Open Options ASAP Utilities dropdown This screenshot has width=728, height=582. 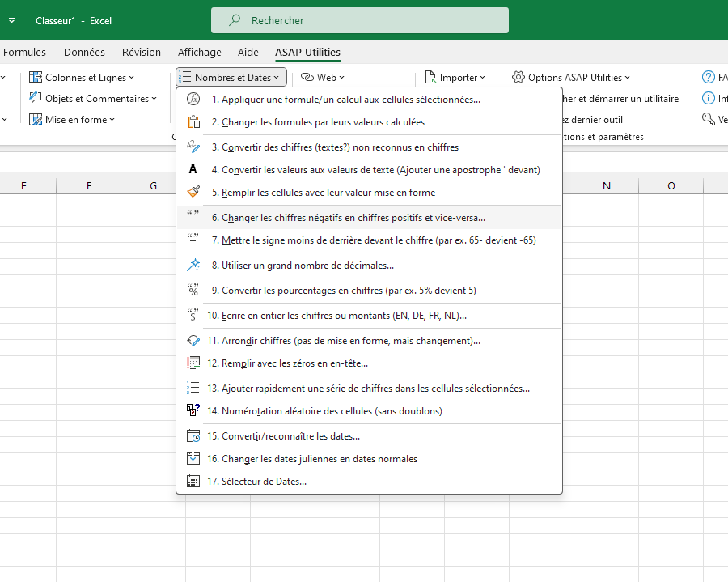point(571,78)
